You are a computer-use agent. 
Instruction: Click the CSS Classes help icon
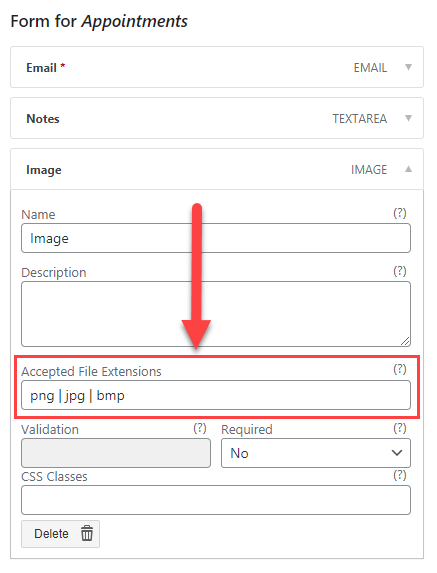tap(399, 475)
